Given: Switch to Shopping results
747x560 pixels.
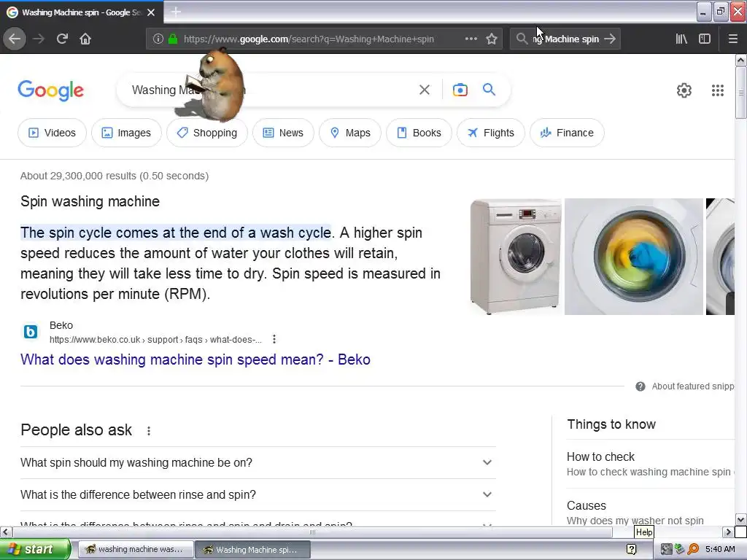Looking at the screenshot, I should [206, 133].
